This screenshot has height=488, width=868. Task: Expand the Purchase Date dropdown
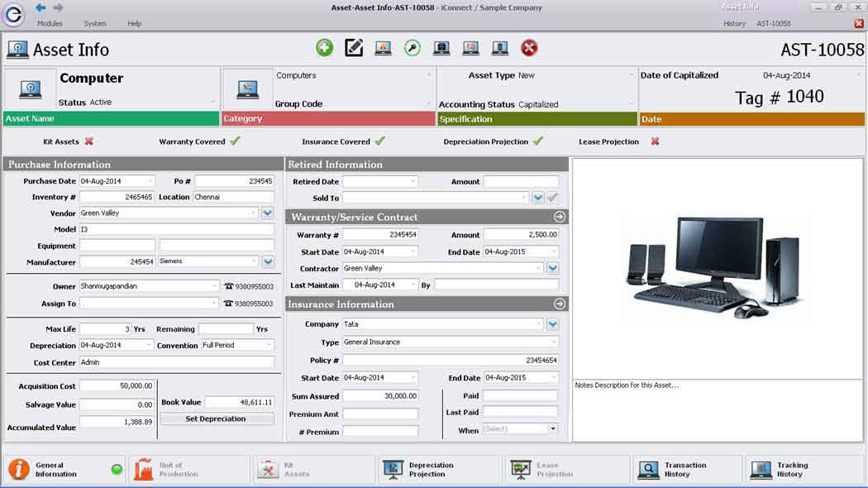coord(150,181)
